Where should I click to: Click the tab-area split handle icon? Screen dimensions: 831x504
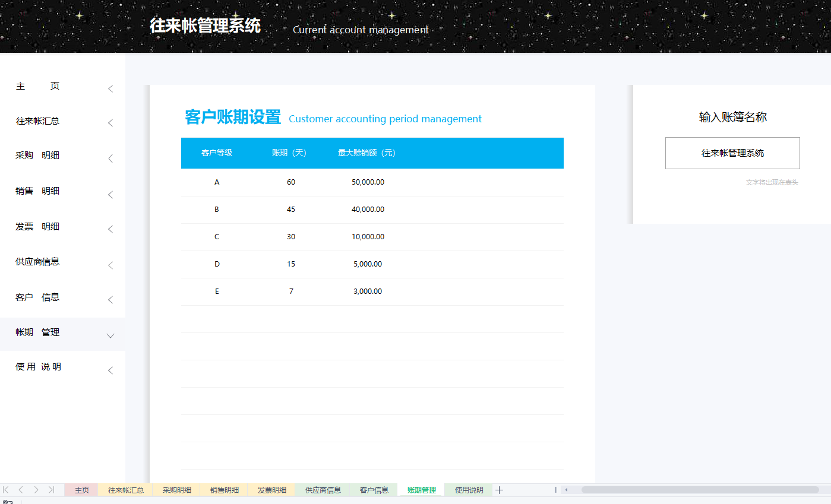556,490
